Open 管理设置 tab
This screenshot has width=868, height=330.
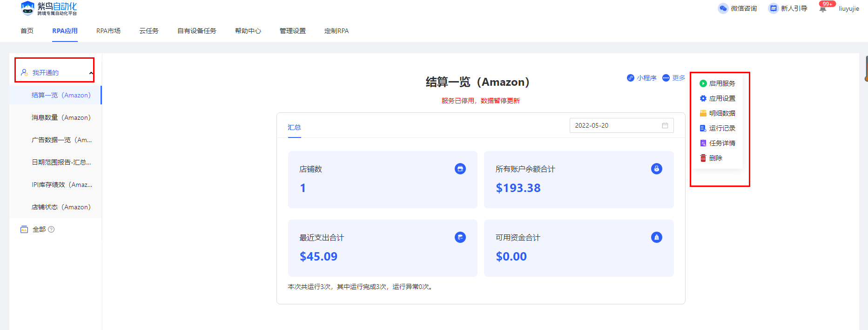(293, 31)
